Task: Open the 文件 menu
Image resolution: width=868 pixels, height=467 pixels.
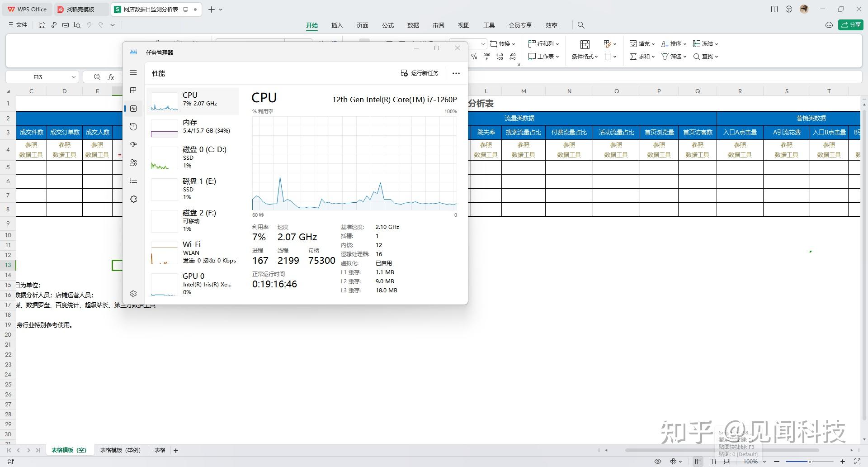Action: pos(18,25)
